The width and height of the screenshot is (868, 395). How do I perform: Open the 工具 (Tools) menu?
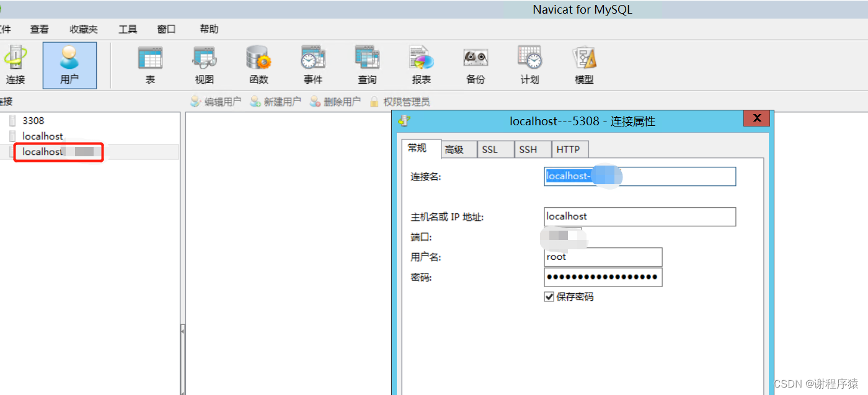tap(127, 29)
